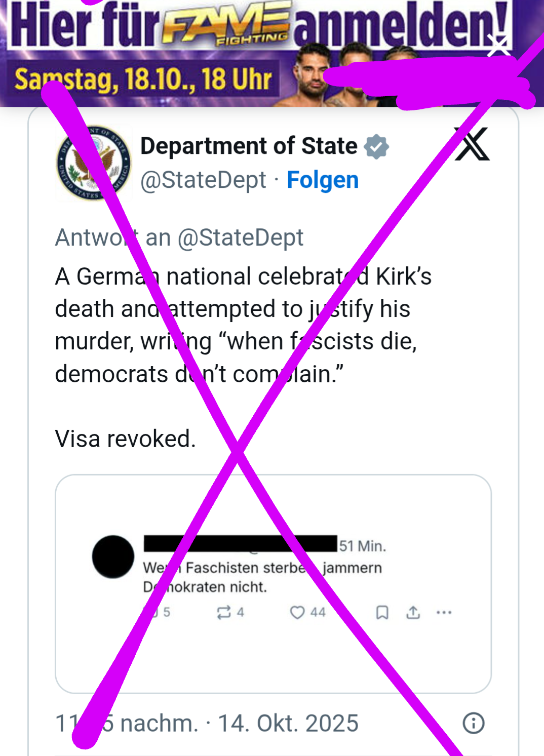Click the Department of State seal avatar
This screenshot has height=756, width=544.
(x=93, y=163)
